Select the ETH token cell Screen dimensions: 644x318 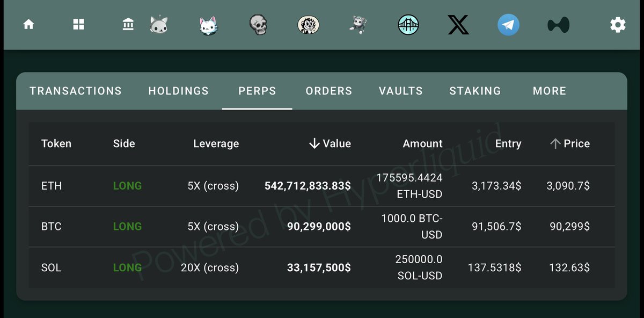52,186
